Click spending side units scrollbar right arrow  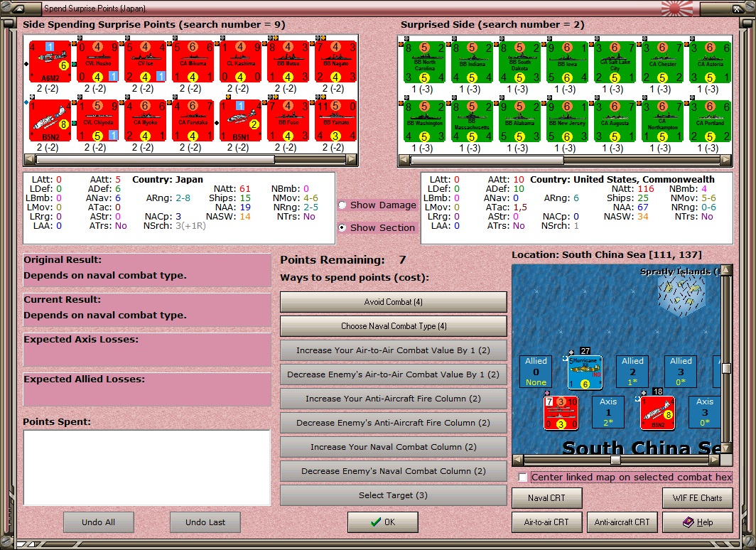point(352,159)
